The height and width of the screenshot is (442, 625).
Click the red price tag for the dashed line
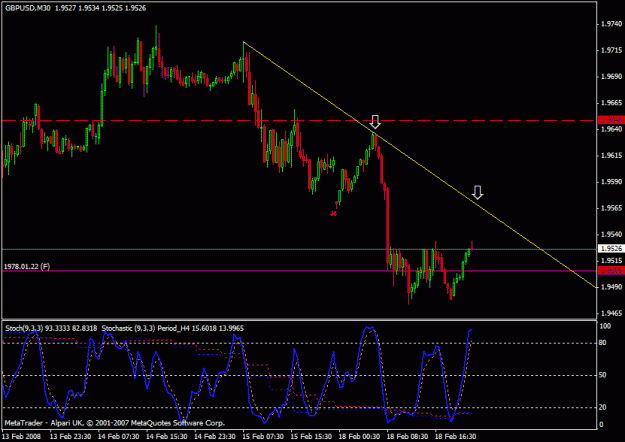(x=611, y=120)
